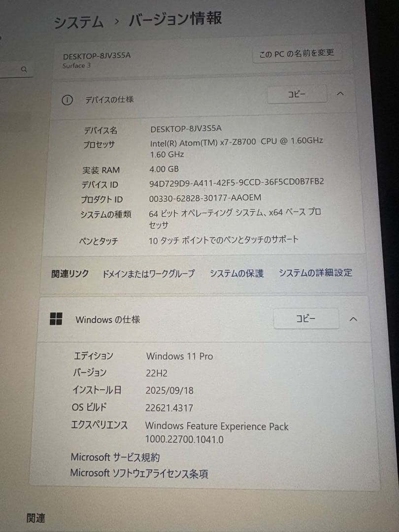Click the Windows logo beside Windows の仕様
Screen dimensions: 399x532
pos(56,319)
